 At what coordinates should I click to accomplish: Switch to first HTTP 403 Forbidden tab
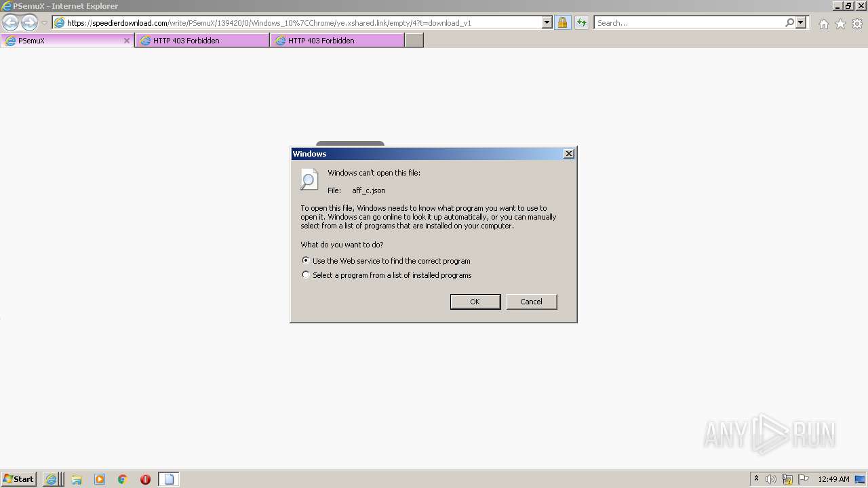[202, 41]
